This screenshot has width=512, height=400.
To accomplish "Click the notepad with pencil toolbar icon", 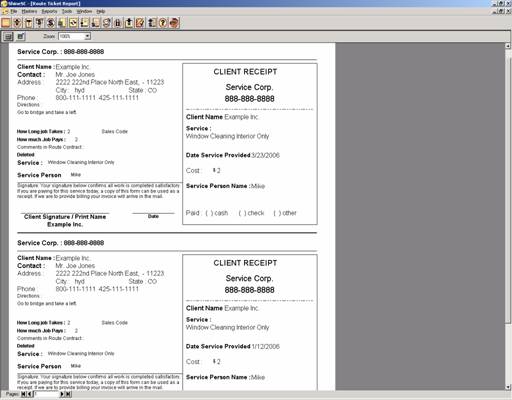I will click(x=140, y=23).
